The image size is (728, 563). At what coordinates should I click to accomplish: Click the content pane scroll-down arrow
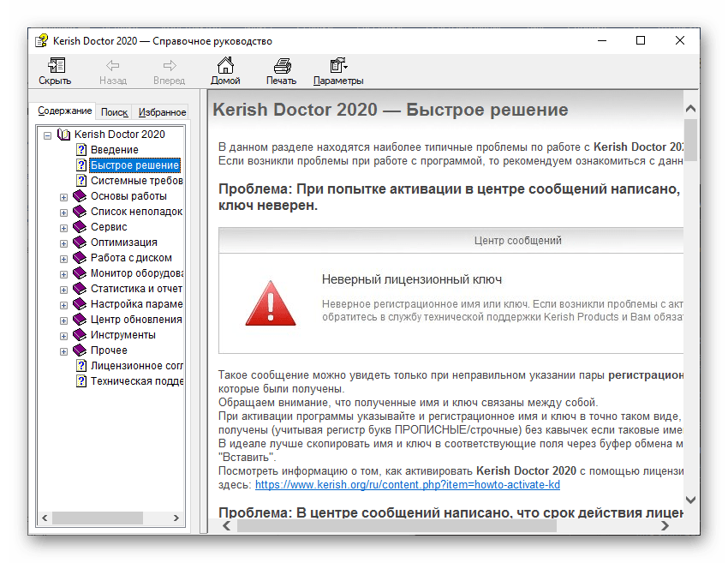(690, 500)
